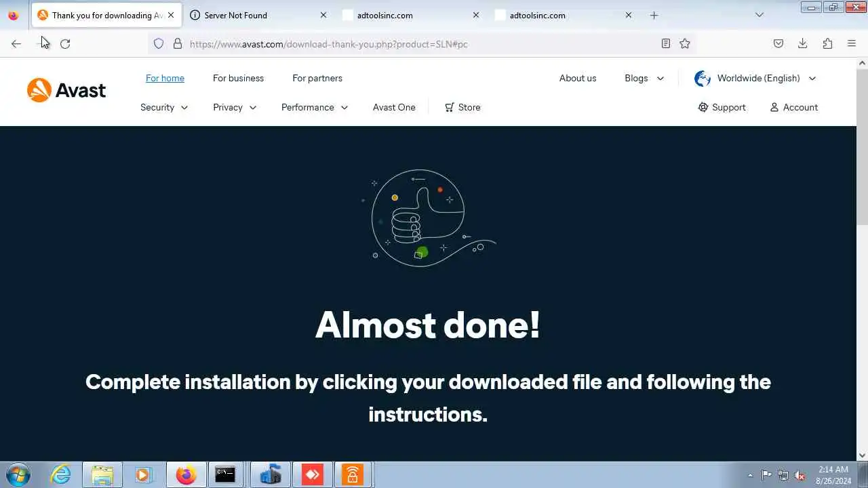
Task: Click the Store shopping cart icon
Action: pyautogui.click(x=449, y=107)
